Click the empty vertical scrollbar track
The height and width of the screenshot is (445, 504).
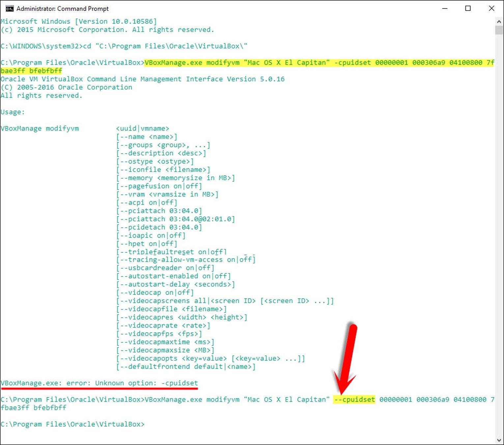(x=499, y=231)
